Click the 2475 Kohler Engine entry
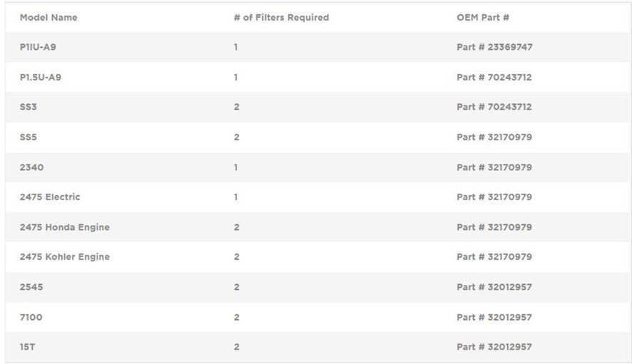634x364 pixels. click(65, 256)
